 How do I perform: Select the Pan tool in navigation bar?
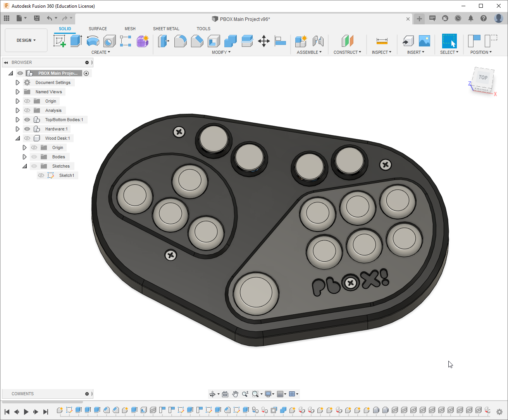coord(235,394)
